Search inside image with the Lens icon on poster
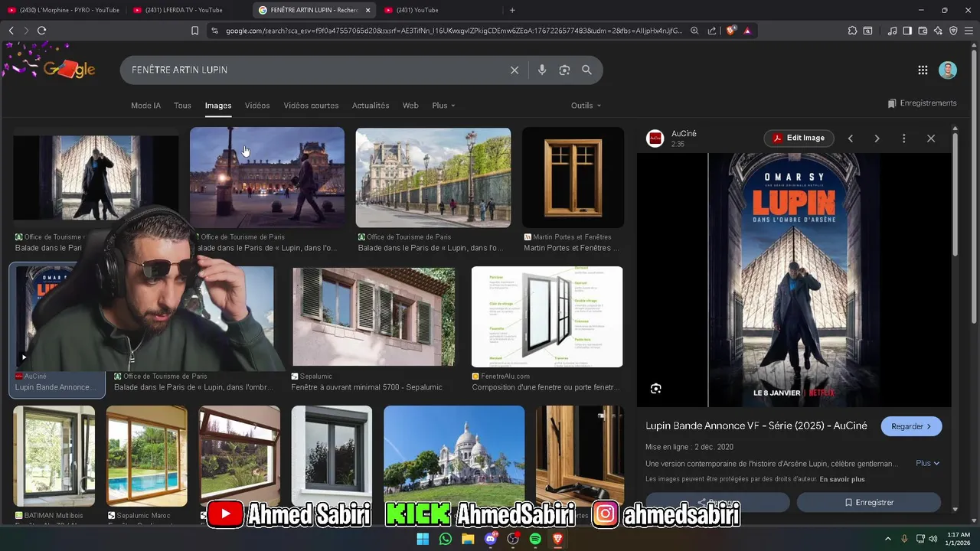The image size is (980, 551). coord(655,389)
